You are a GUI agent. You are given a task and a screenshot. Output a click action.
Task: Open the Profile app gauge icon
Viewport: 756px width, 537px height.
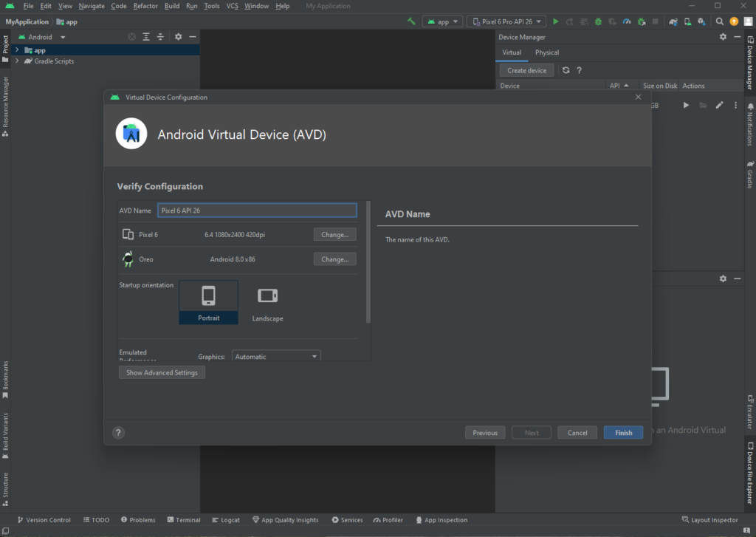[x=627, y=21]
